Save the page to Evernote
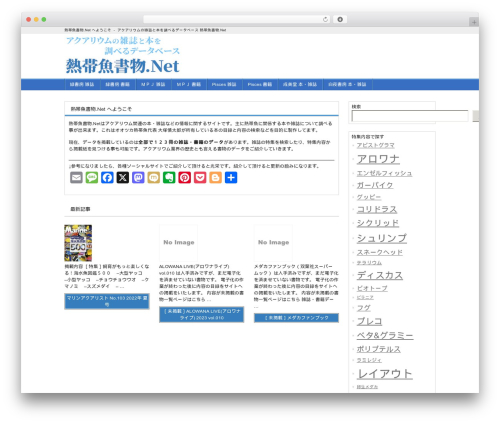This screenshot has width=500, height=423. coord(169,178)
